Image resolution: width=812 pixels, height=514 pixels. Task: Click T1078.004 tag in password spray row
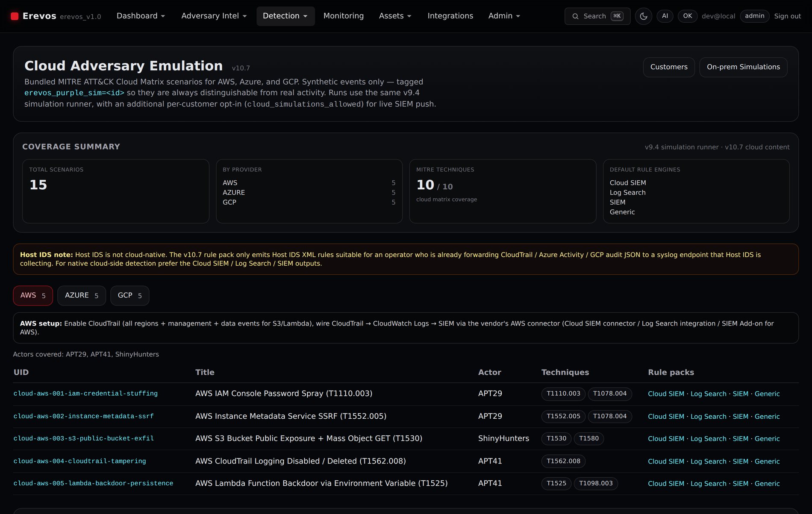tap(610, 394)
